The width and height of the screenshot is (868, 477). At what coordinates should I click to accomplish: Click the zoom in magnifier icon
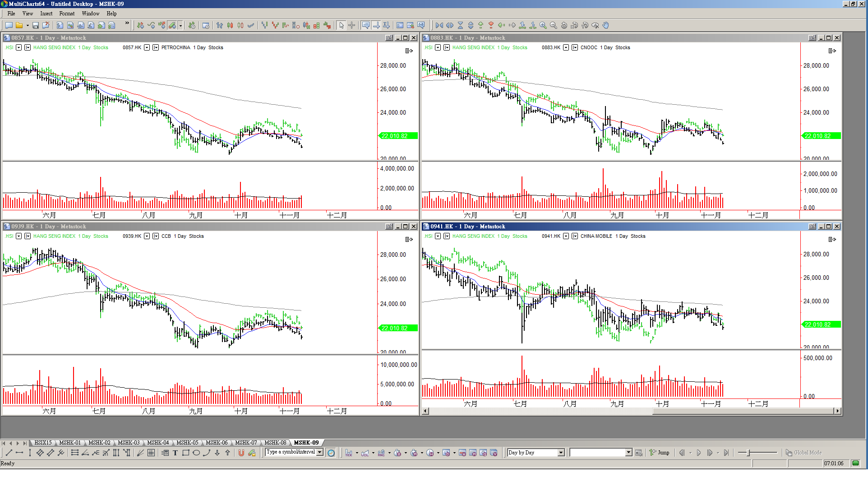click(543, 25)
